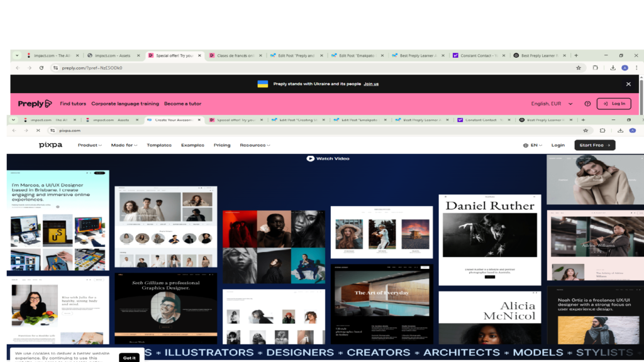Open downloads in the pixpa browser toolbar
The width and height of the screenshot is (644, 362).
pos(620,131)
